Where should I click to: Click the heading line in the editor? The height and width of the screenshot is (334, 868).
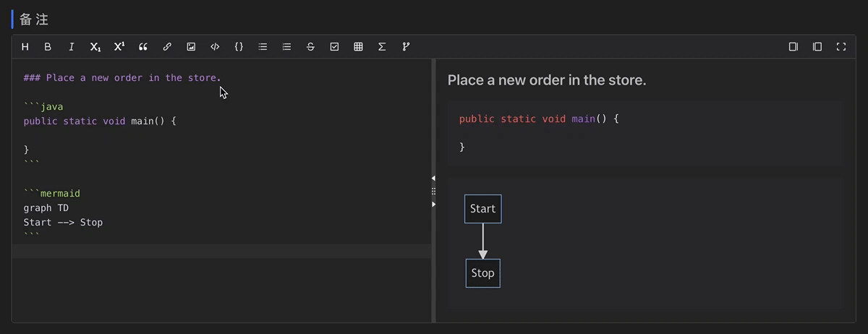(x=122, y=77)
